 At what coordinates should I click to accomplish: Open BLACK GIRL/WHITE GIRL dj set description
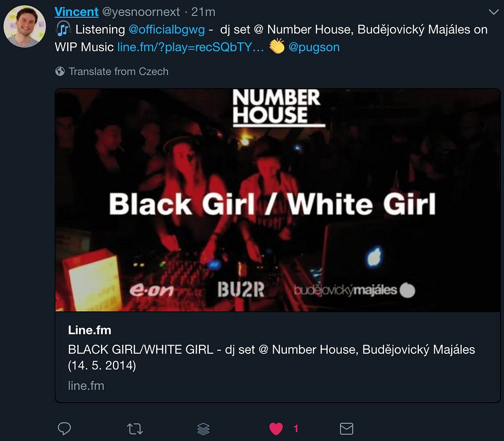[272, 357]
